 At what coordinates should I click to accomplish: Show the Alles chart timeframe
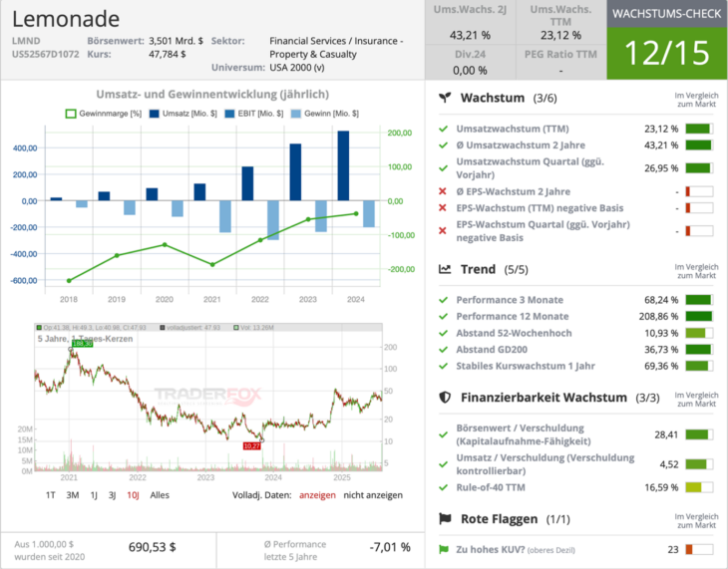click(160, 495)
